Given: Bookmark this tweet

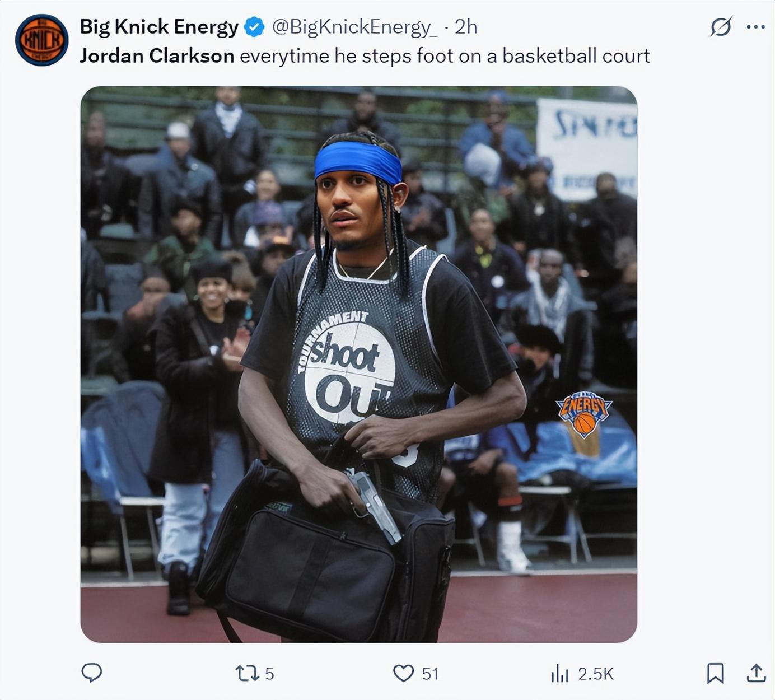Looking at the screenshot, I should [x=715, y=673].
